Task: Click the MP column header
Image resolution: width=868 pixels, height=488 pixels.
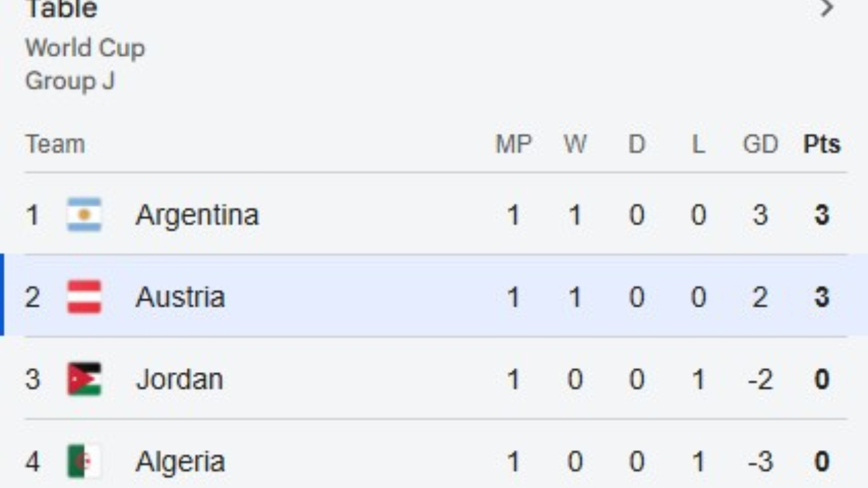Action: pos(513,144)
